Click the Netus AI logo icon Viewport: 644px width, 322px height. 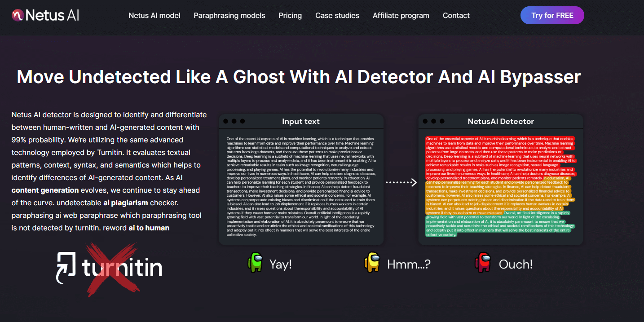click(x=18, y=15)
